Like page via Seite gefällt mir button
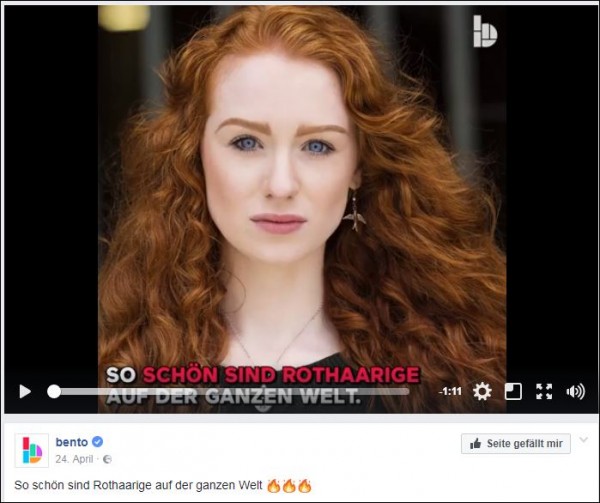The height and width of the screenshot is (503, 600). [x=515, y=443]
